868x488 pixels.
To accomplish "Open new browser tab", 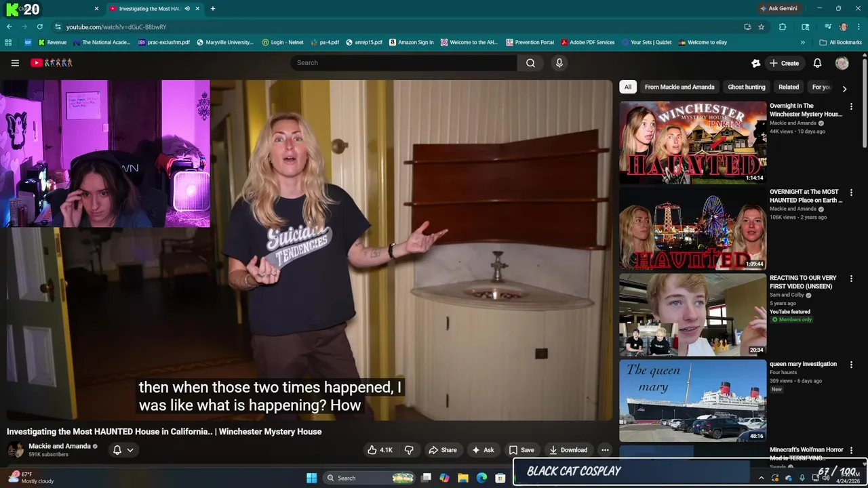I will tap(212, 9).
